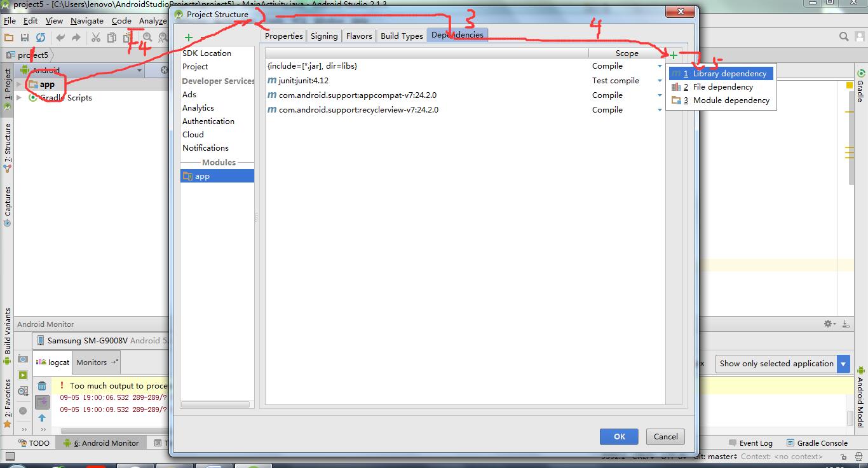The image size is (868, 468).
Task: Toggle soft-wrap button in logcat
Action: tap(42, 402)
